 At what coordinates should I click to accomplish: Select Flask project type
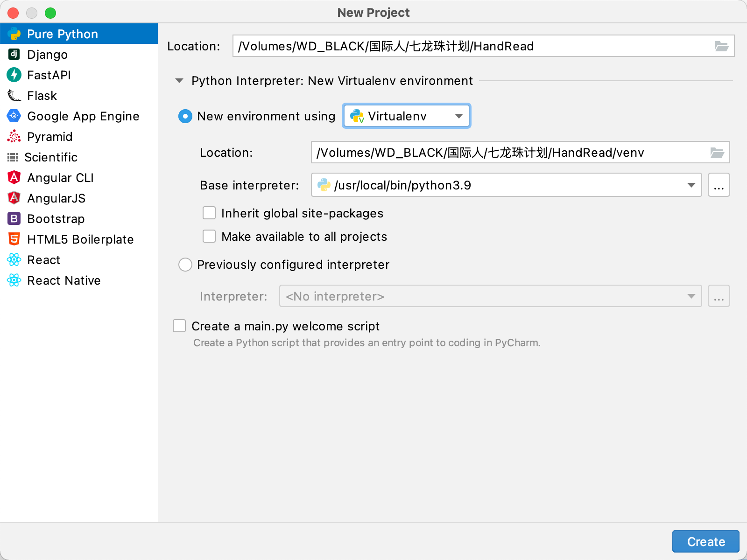(x=79, y=95)
